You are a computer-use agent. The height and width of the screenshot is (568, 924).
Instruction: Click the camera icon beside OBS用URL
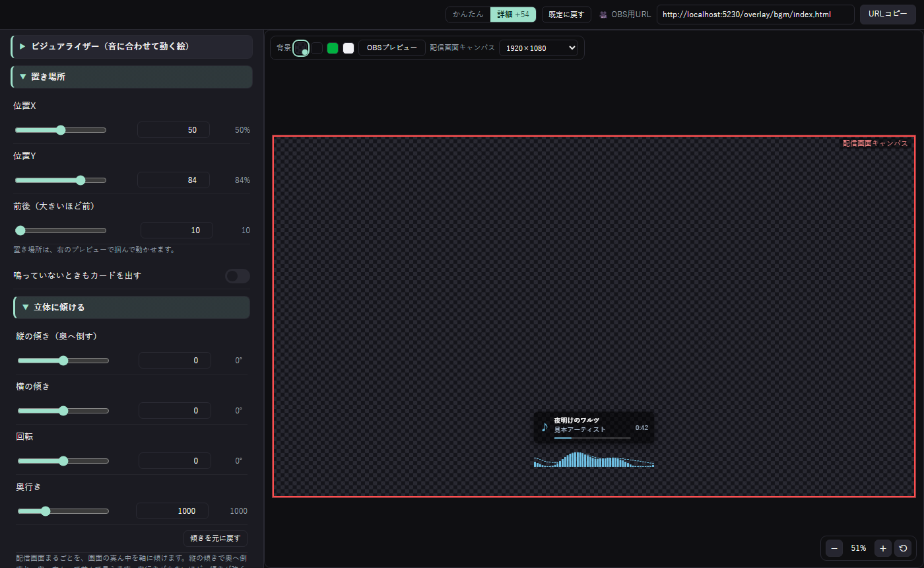pyautogui.click(x=603, y=15)
